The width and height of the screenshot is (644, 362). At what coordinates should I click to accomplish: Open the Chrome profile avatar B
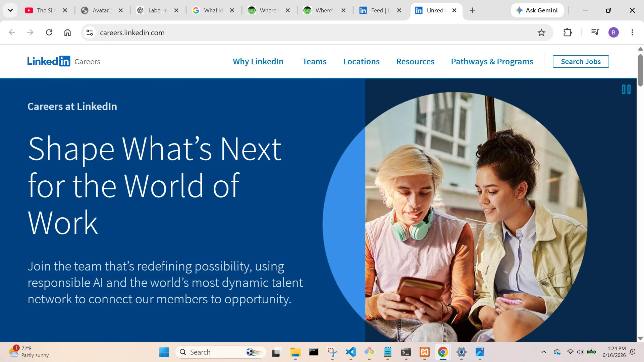613,33
